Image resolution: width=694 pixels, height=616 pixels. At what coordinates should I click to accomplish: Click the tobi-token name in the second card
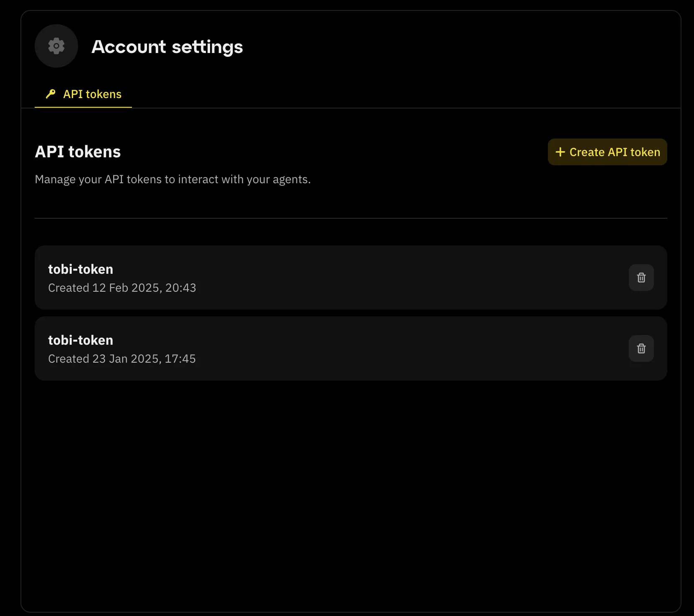tap(81, 340)
